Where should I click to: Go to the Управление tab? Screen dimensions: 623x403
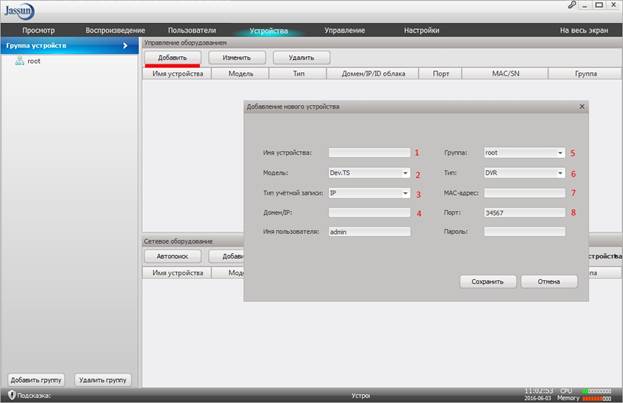[344, 30]
